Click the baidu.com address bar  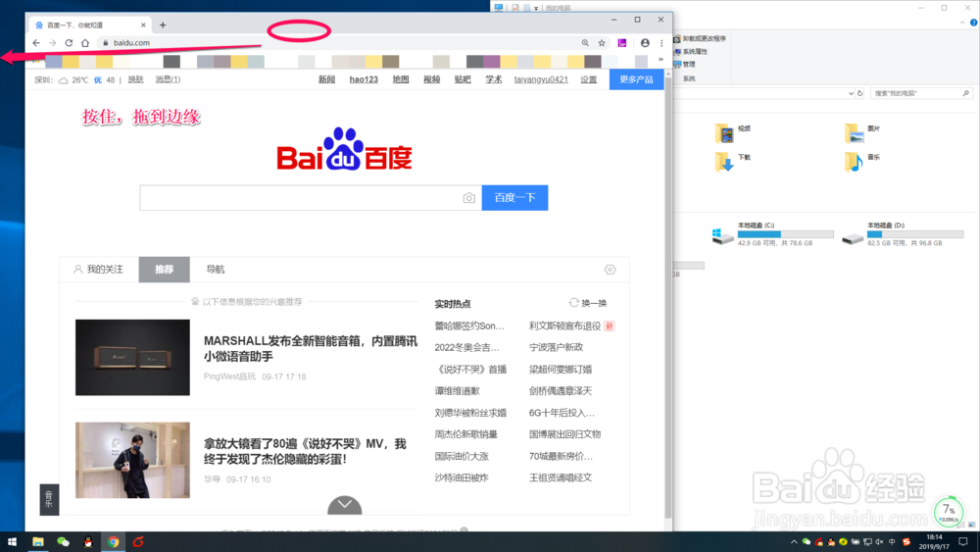point(337,43)
